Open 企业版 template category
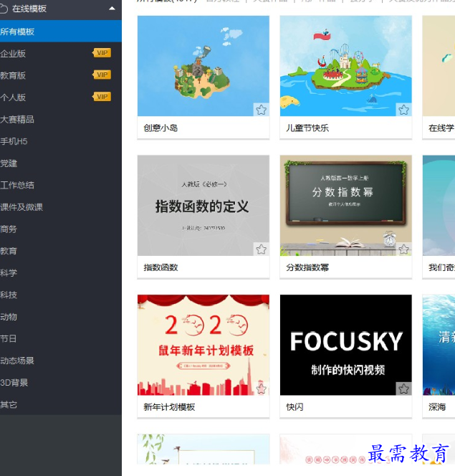 (x=13, y=54)
